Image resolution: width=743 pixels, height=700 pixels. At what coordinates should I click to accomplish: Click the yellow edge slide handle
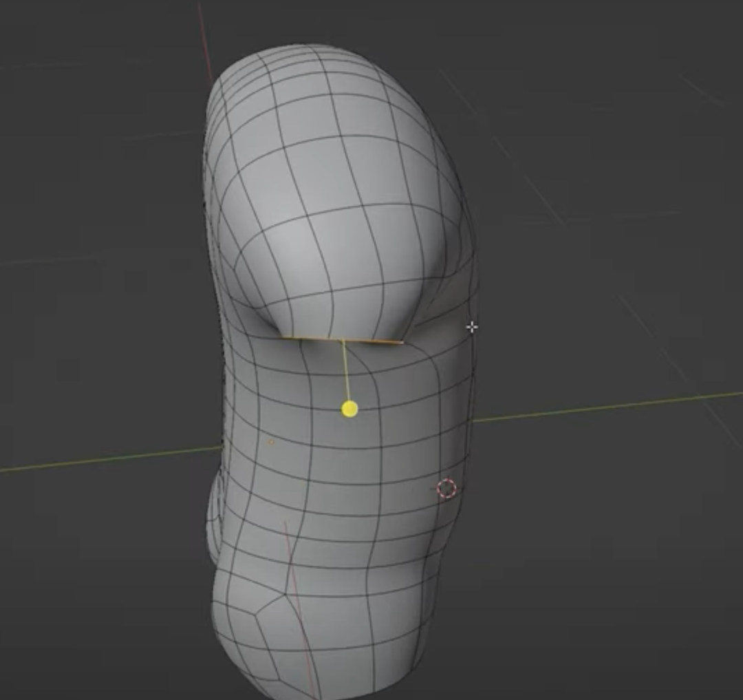click(x=349, y=410)
